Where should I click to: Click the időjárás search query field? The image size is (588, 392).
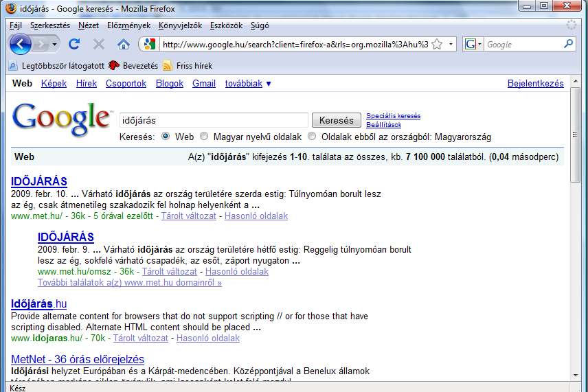(214, 120)
